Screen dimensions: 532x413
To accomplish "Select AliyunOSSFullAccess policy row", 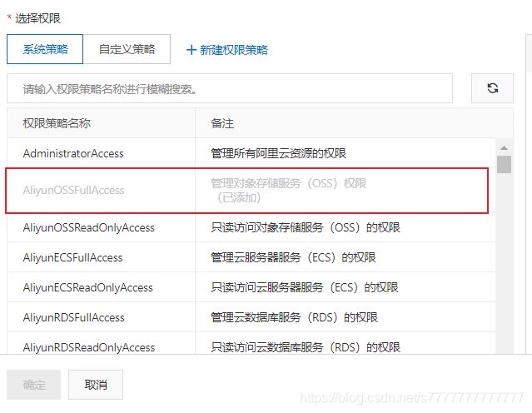I will tap(246, 191).
